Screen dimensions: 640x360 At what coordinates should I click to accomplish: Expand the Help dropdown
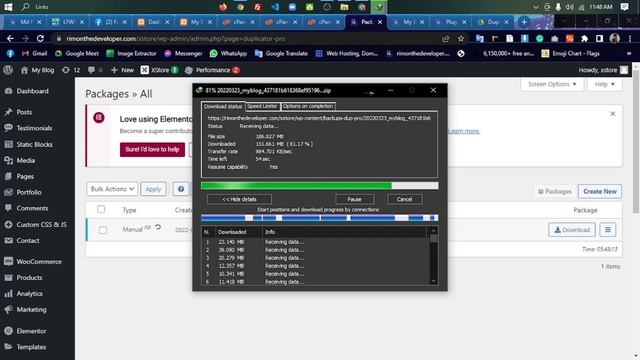(604, 84)
